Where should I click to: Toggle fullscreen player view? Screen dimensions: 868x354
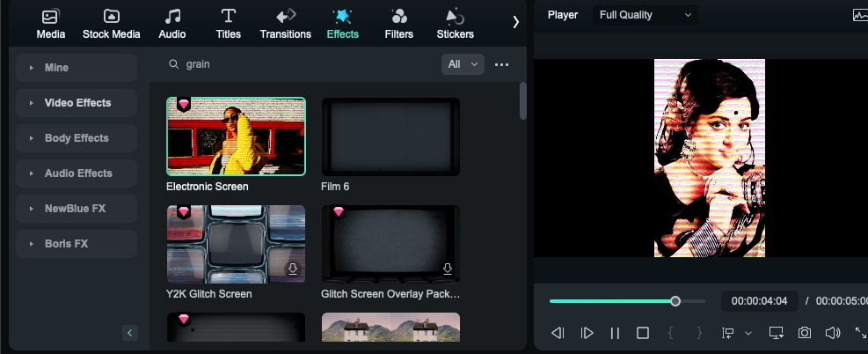(861, 333)
